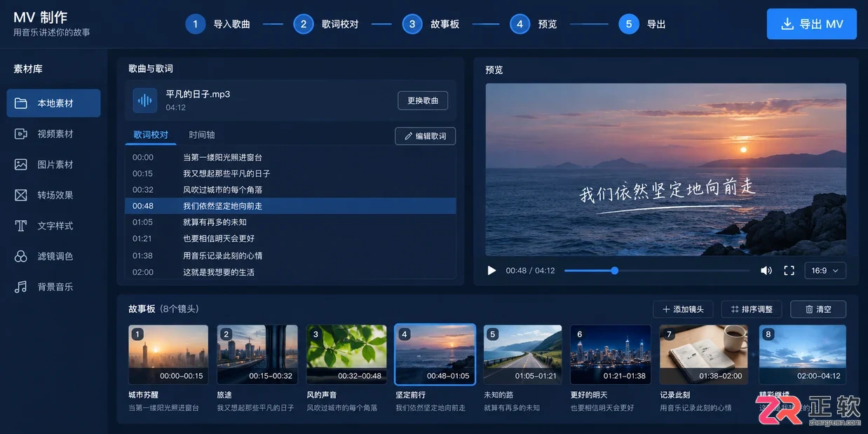The image size is (868, 434).
Task: Click the 更换歌曲 button
Action: tap(423, 100)
